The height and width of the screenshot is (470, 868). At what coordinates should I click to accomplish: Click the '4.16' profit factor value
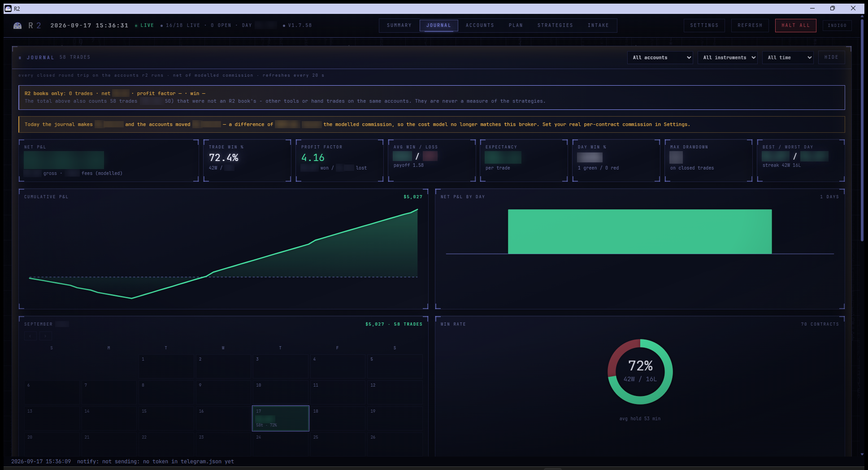point(313,158)
